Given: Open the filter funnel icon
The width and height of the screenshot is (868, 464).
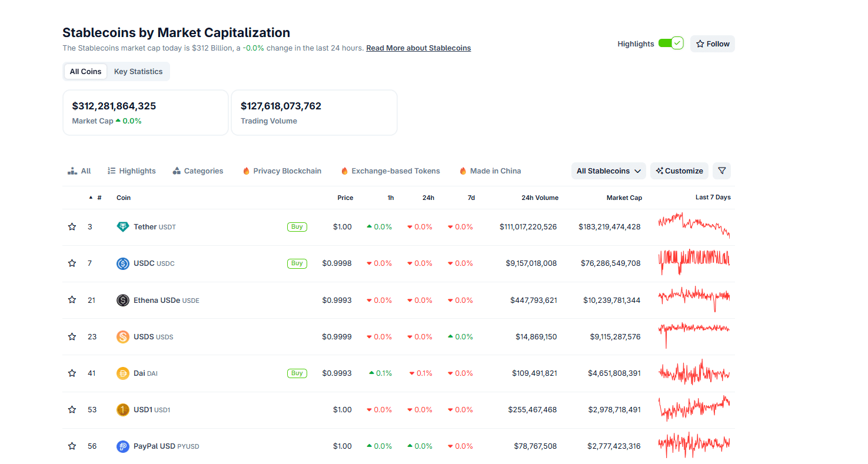Looking at the screenshot, I should coord(721,171).
